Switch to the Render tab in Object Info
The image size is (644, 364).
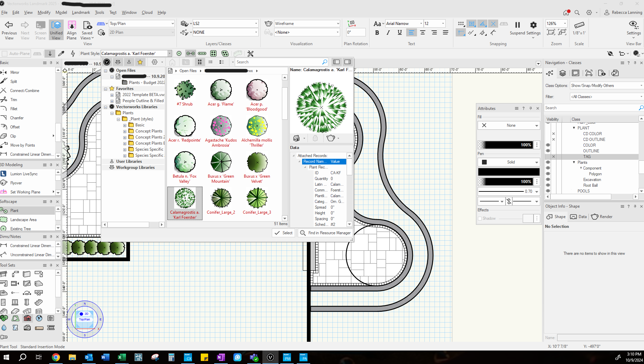coord(602,217)
